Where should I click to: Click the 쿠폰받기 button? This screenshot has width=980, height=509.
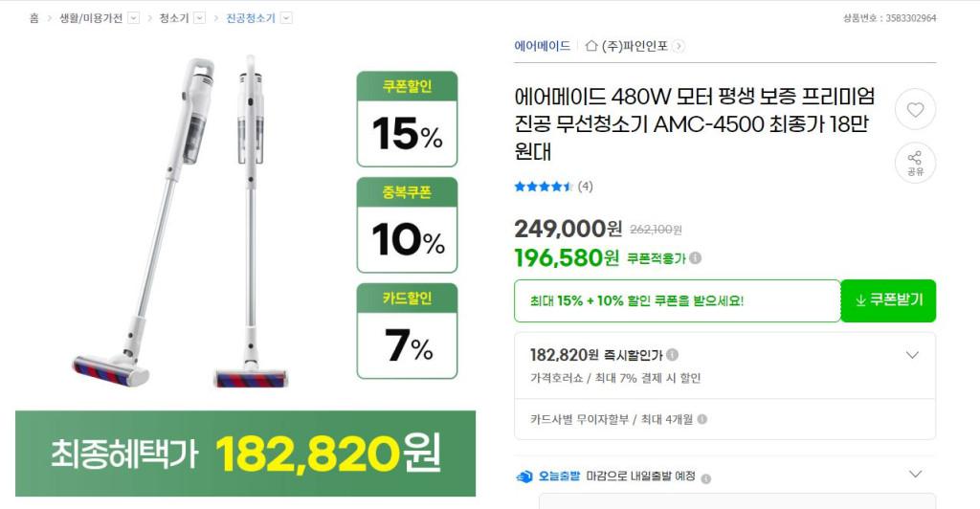point(888,300)
